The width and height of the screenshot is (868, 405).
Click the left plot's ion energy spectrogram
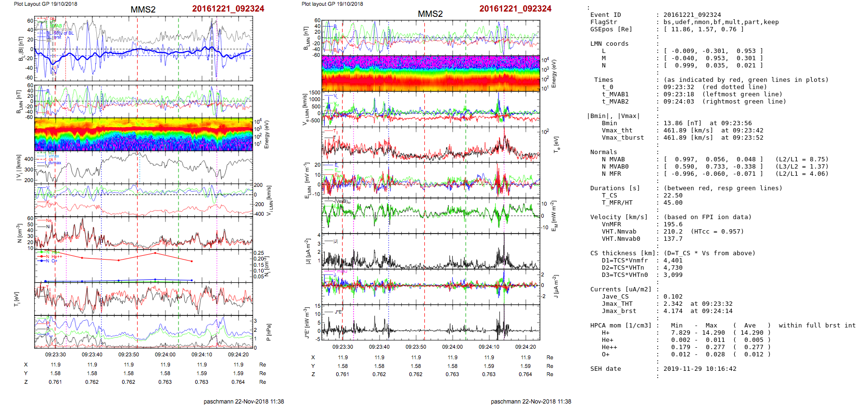point(143,134)
